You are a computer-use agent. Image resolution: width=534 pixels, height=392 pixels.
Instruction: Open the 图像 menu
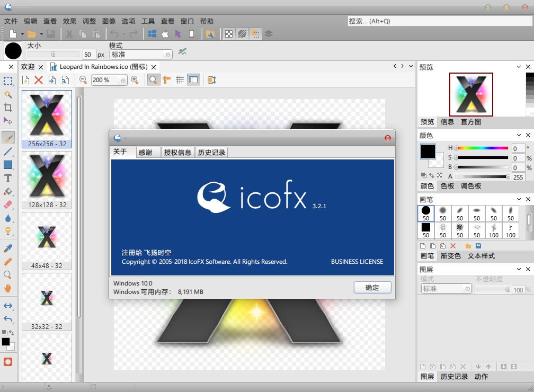pos(108,21)
